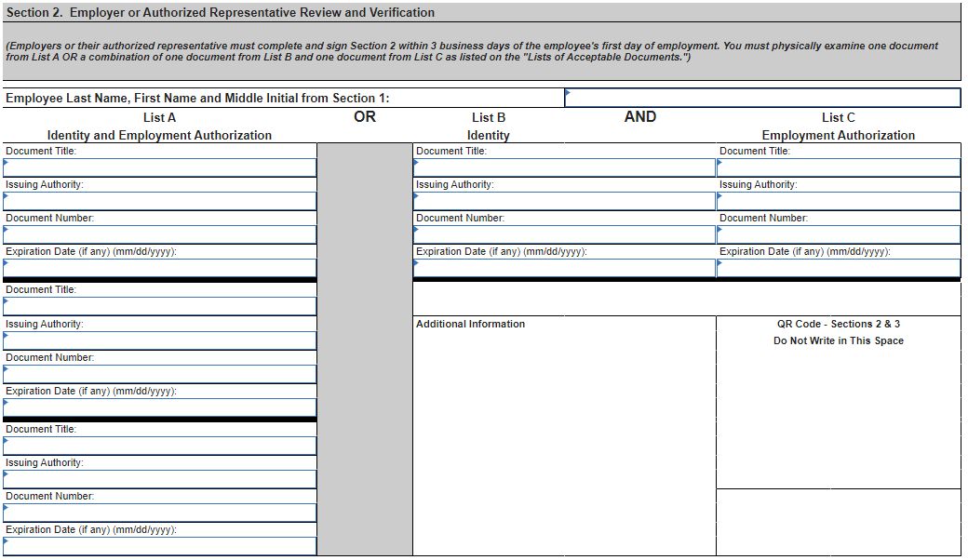
Task: Select the List B Issuing Authority field
Action: coord(563,201)
